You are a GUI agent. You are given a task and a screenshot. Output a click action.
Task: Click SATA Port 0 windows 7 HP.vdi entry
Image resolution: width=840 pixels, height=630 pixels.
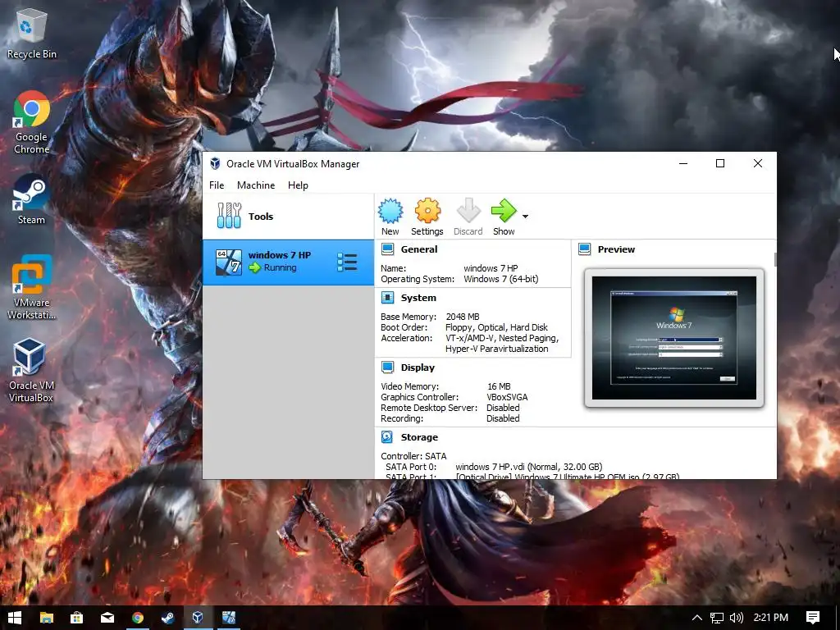[x=529, y=467]
